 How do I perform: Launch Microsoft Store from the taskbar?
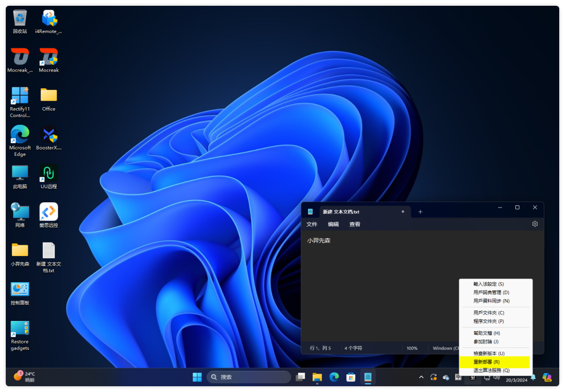351,377
